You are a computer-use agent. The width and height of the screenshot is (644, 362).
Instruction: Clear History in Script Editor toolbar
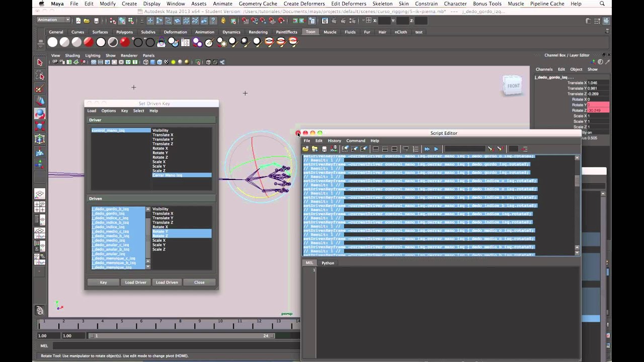click(x=345, y=149)
